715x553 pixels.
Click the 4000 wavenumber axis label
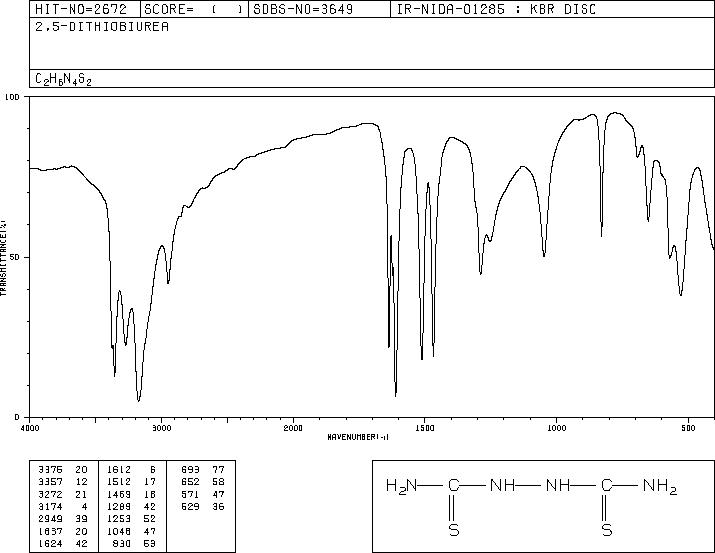[30, 428]
